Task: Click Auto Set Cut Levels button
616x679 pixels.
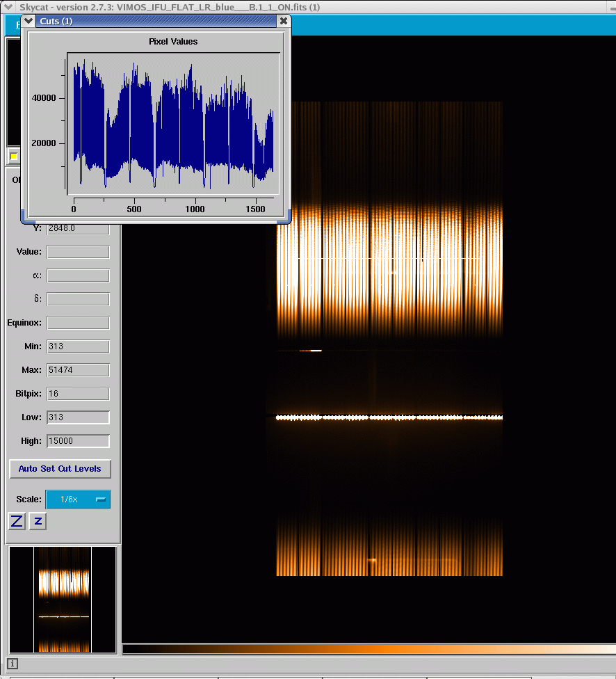Action: coord(60,468)
